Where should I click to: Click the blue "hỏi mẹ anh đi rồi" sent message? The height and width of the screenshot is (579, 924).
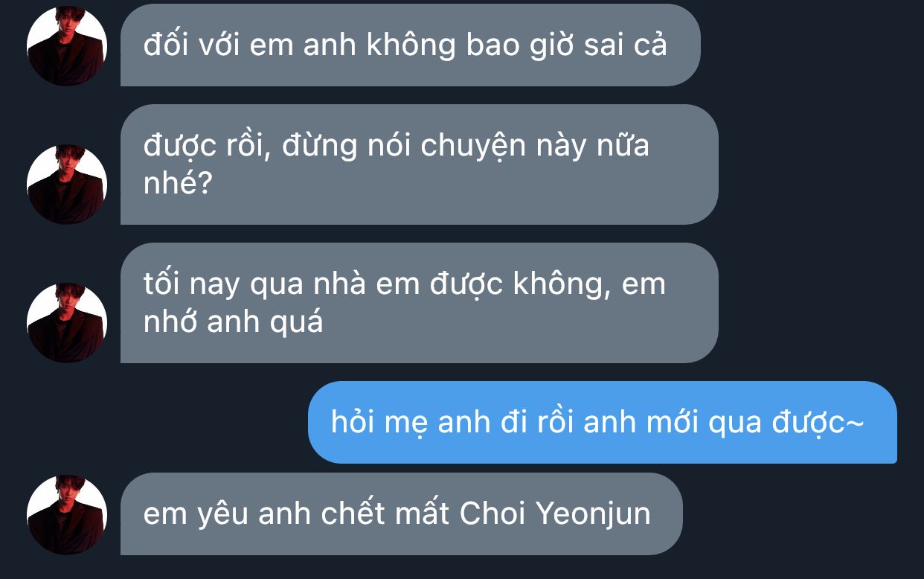[x=603, y=422]
